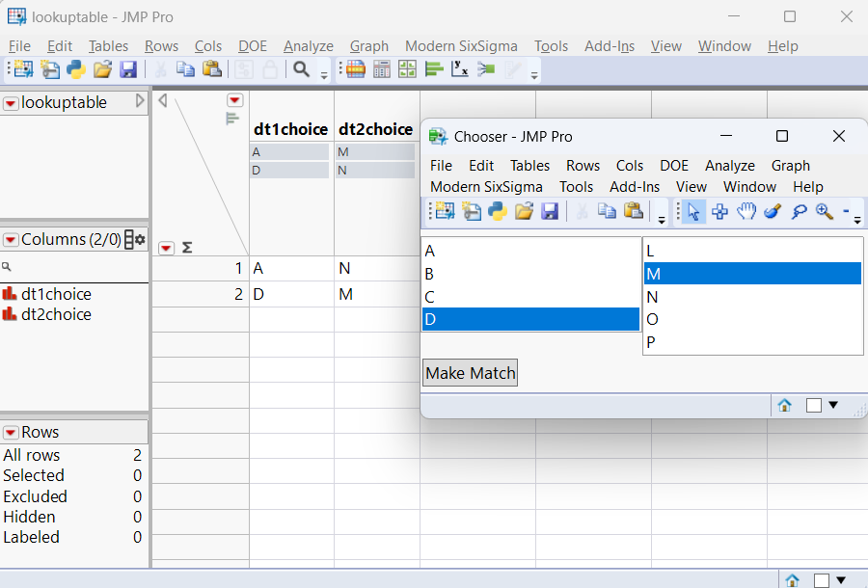Open the Tabulate icon in lookuptable toolbar
The height and width of the screenshot is (588, 868).
click(x=355, y=69)
